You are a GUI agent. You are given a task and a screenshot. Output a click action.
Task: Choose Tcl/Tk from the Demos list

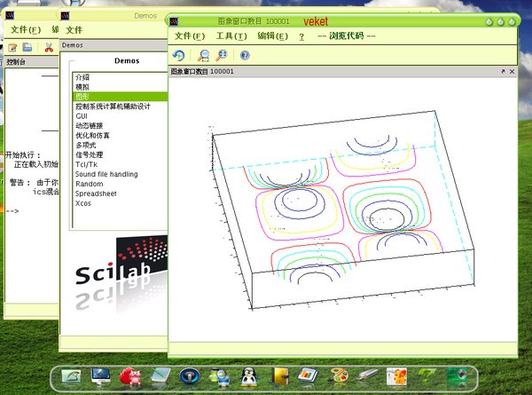coord(87,164)
